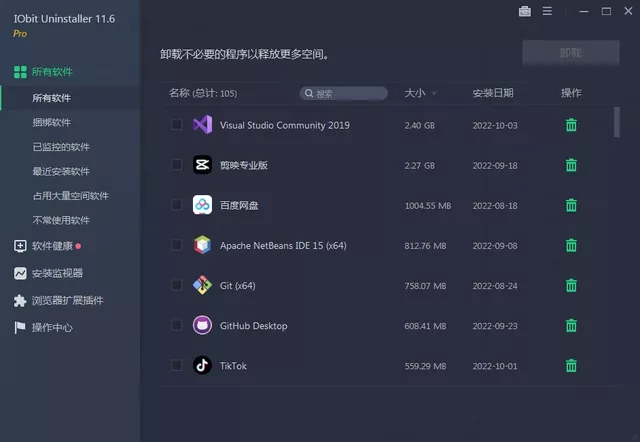
Task: Click the trash icon for 剪映专业版
Action: click(x=571, y=165)
